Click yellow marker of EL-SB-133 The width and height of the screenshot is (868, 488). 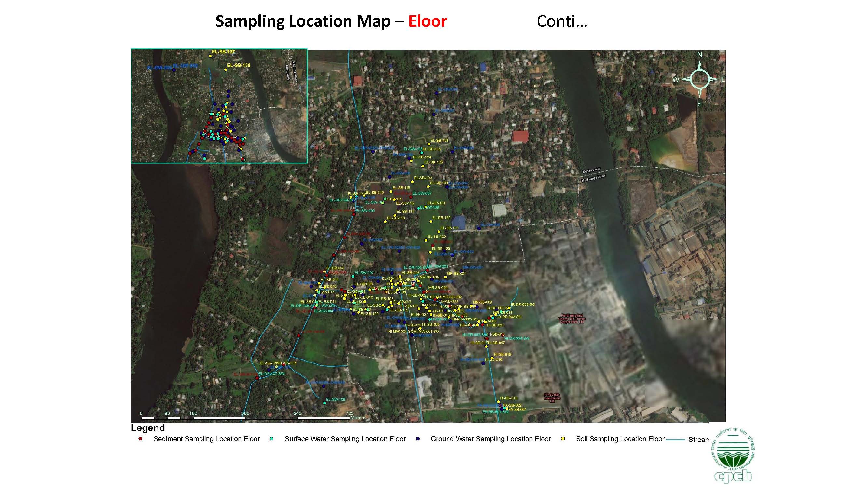(412, 182)
